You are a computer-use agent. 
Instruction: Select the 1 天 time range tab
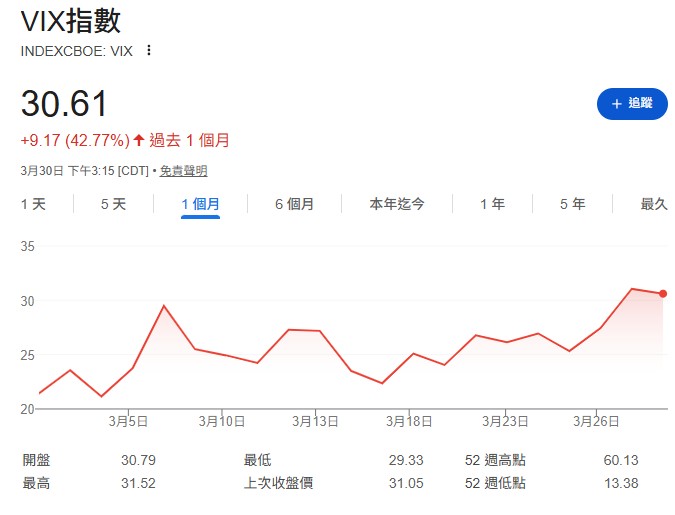pos(33,204)
